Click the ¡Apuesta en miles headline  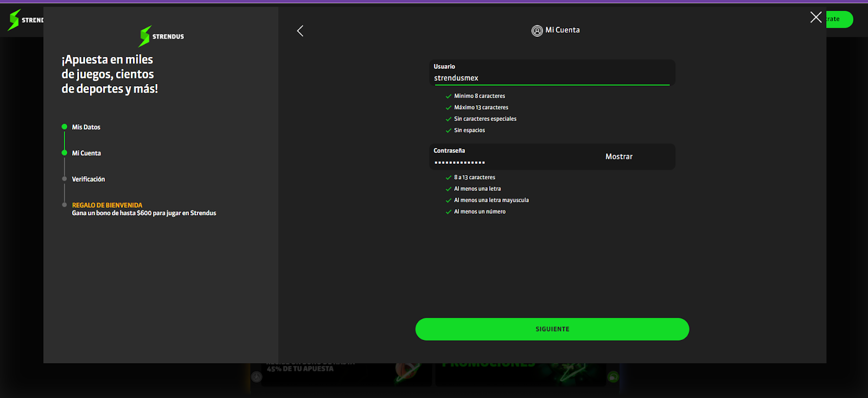coord(110,74)
